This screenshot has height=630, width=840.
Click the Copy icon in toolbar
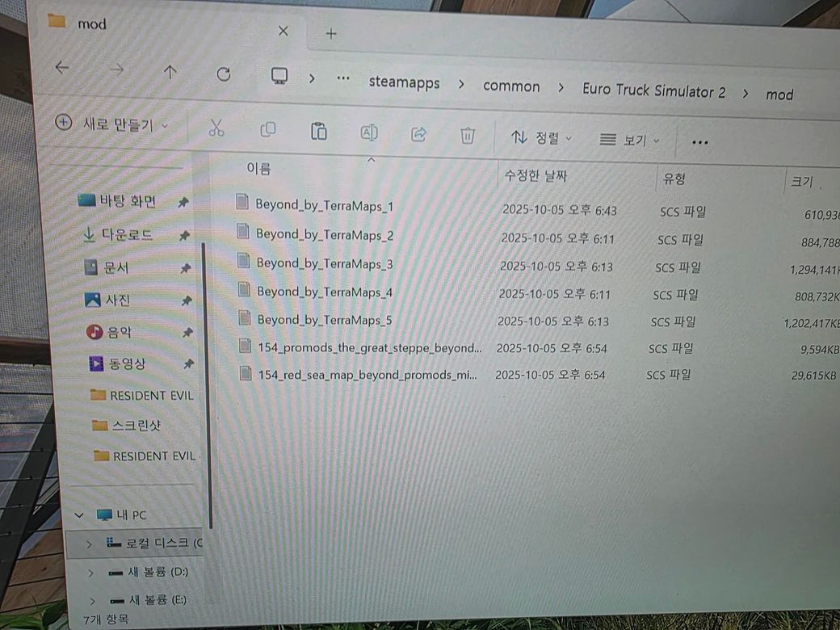point(267,130)
